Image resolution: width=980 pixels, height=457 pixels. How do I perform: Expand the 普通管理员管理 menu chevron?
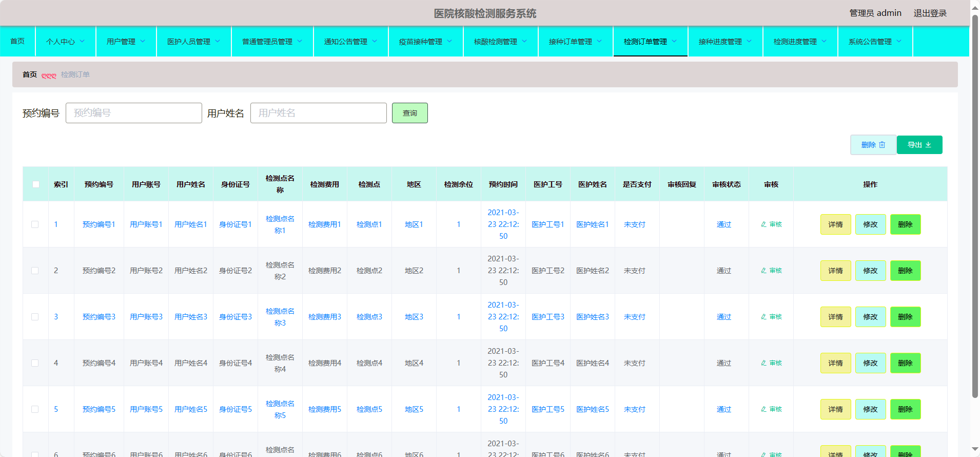[x=300, y=42]
